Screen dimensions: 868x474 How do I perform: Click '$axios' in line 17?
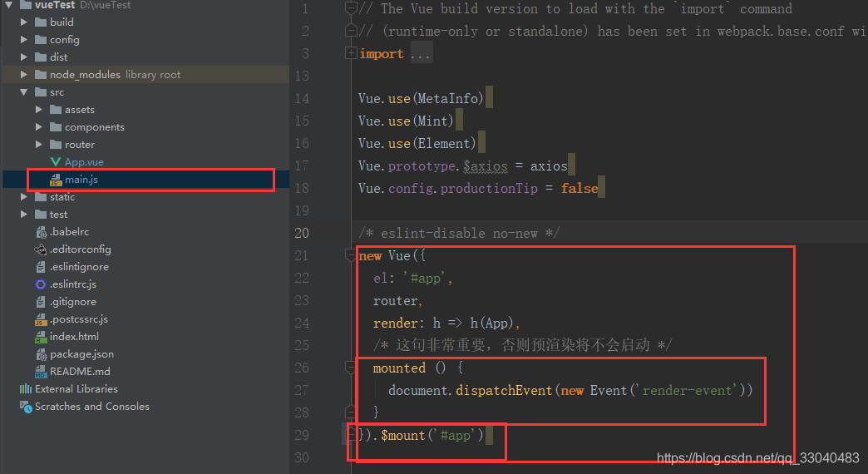pos(486,166)
